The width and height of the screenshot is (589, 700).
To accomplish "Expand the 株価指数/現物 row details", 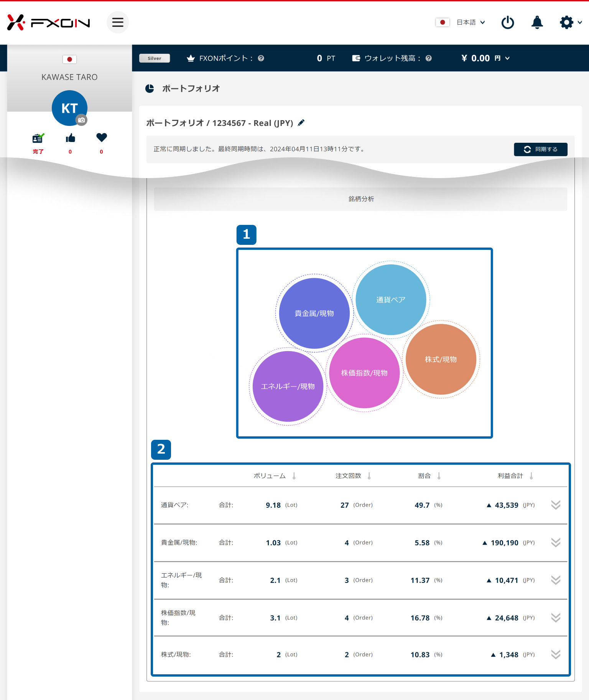I will [x=556, y=618].
